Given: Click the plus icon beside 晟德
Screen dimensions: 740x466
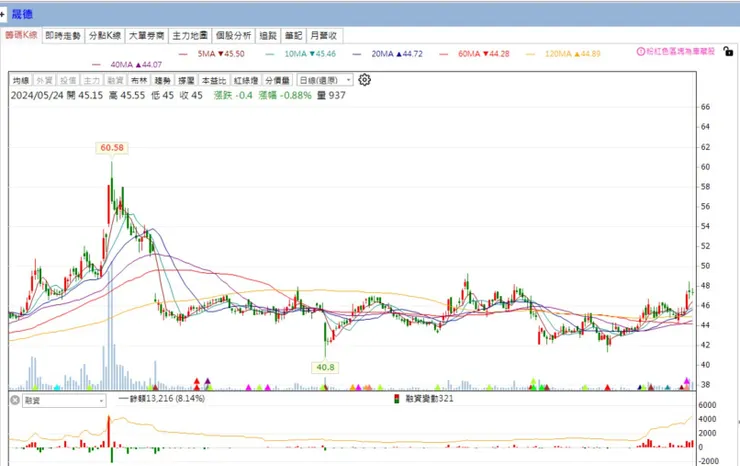Looking at the screenshot, I should [2, 14].
